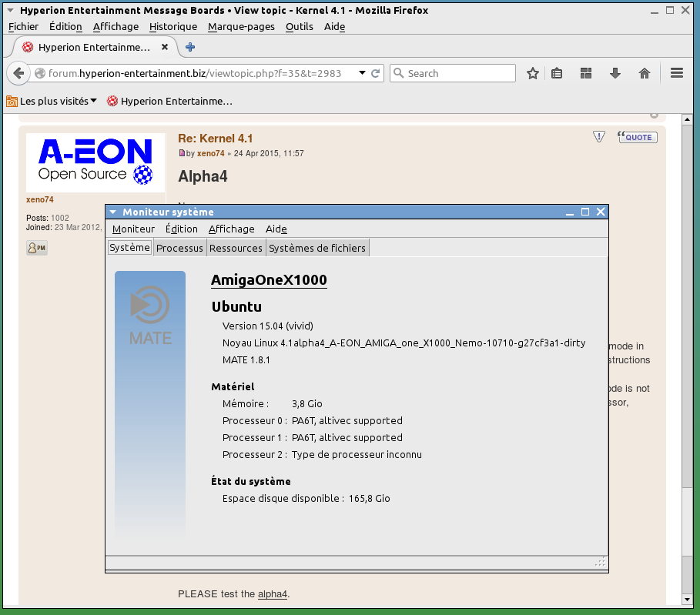
Task: Quote the post by xeno74
Action: tap(637, 137)
